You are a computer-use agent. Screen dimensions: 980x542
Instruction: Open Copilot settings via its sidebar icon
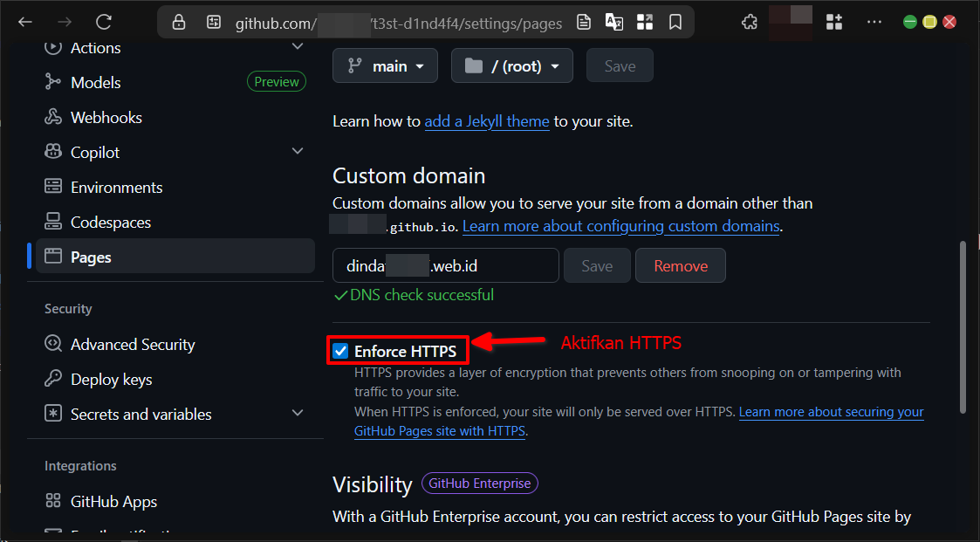[x=52, y=152]
